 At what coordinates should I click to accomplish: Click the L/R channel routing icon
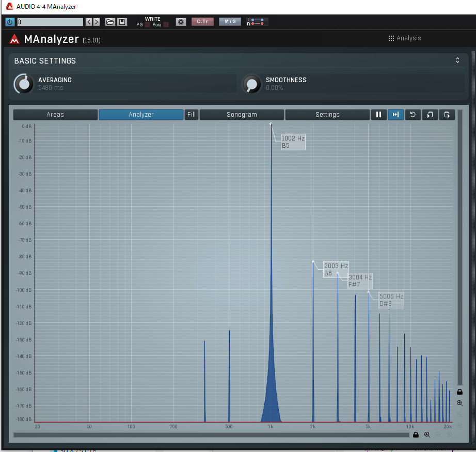257,22
